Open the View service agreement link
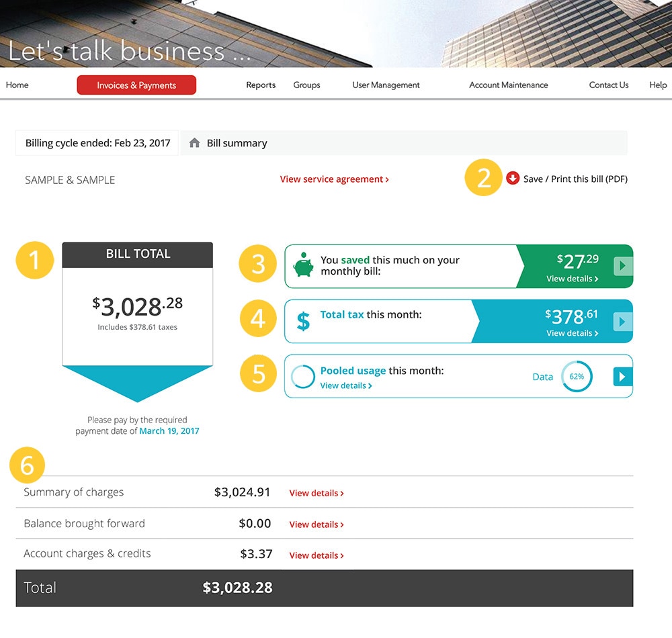 (334, 179)
